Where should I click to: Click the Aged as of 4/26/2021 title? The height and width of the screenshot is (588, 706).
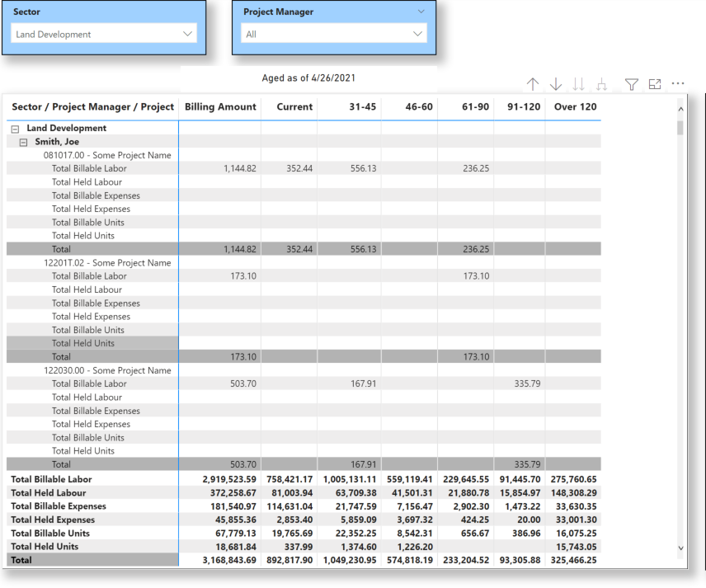308,78
